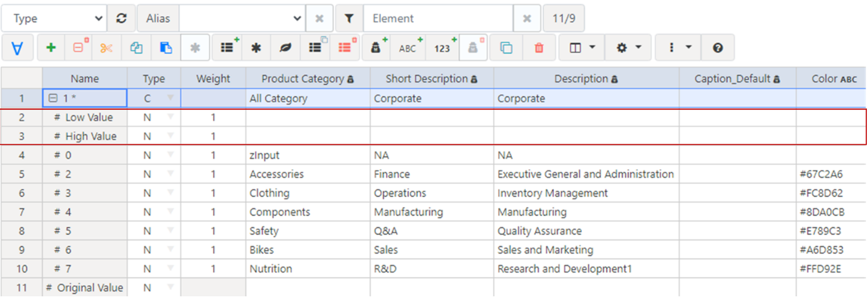Click the Type column header
This screenshot has width=868, height=298.
pos(154,79)
